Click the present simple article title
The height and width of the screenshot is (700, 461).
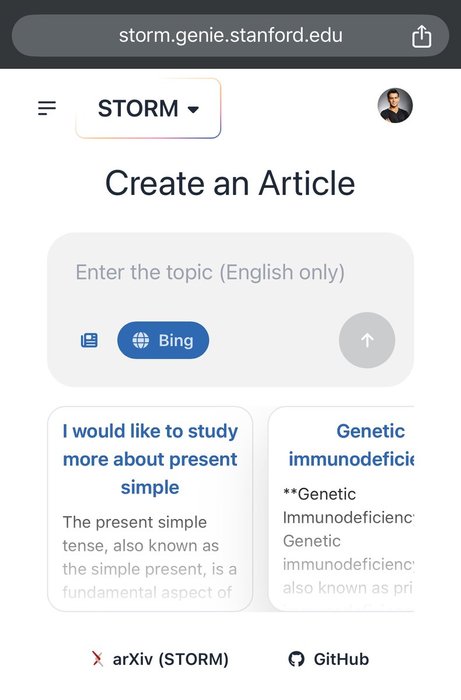tap(150, 459)
